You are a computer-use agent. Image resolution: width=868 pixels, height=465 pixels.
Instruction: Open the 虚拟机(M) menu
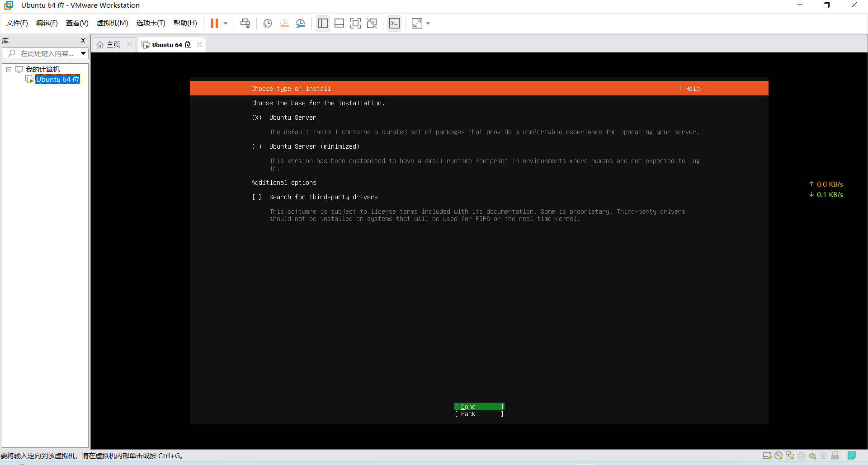click(x=112, y=23)
